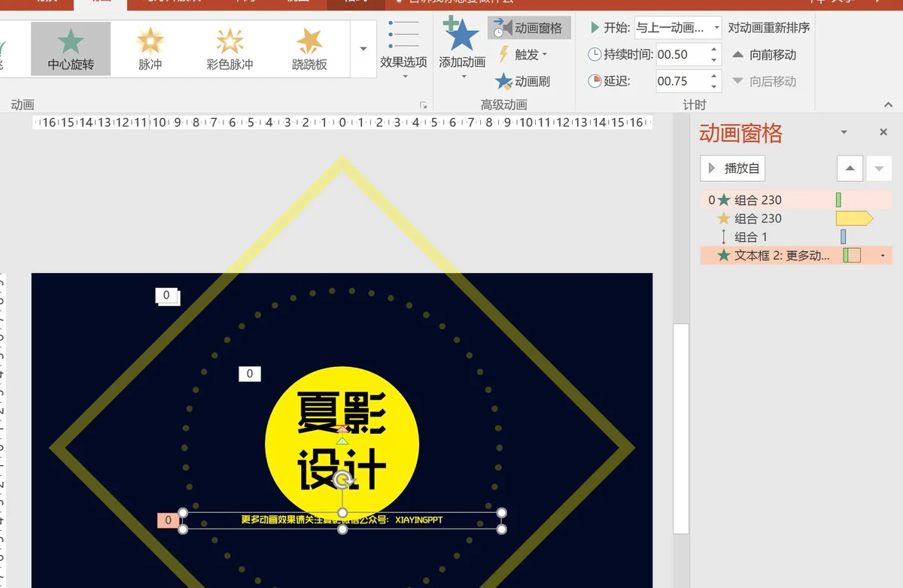Click the 播放自 play button
Image resolution: width=903 pixels, height=588 pixels.
tap(732, 168)
